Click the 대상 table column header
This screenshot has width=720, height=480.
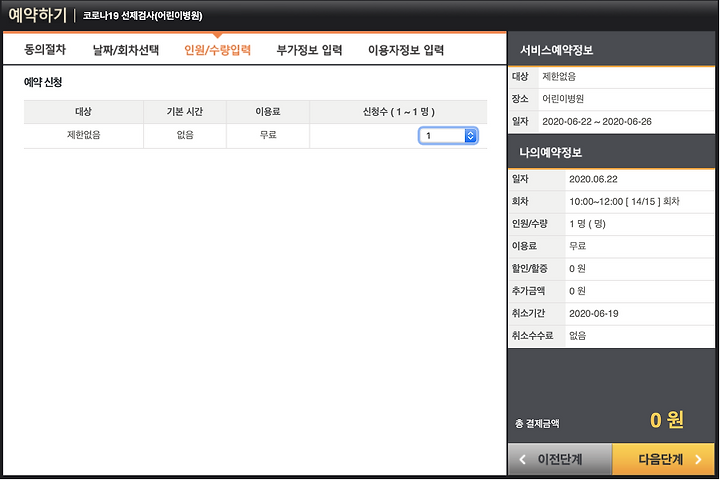pos(84,112)
